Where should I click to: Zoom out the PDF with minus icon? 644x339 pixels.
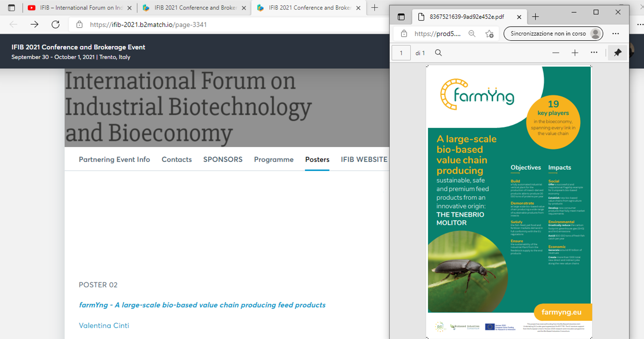coord(555,53)
